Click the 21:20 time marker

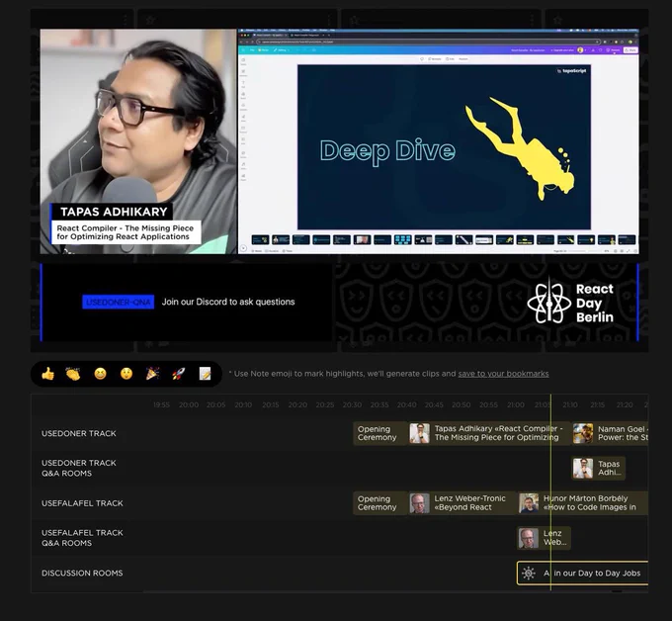625,404
